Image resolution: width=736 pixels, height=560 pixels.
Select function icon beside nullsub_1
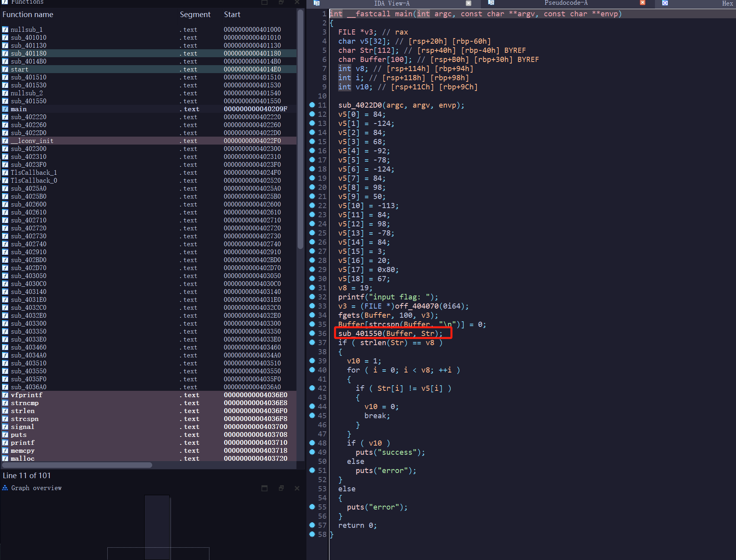click(5, 29)
